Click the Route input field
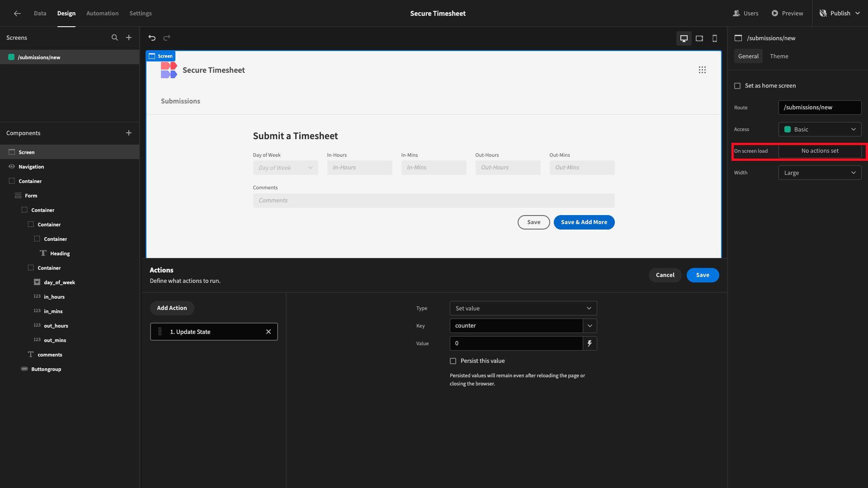Viewport: 868px width, 488px height. click(820, 108)
